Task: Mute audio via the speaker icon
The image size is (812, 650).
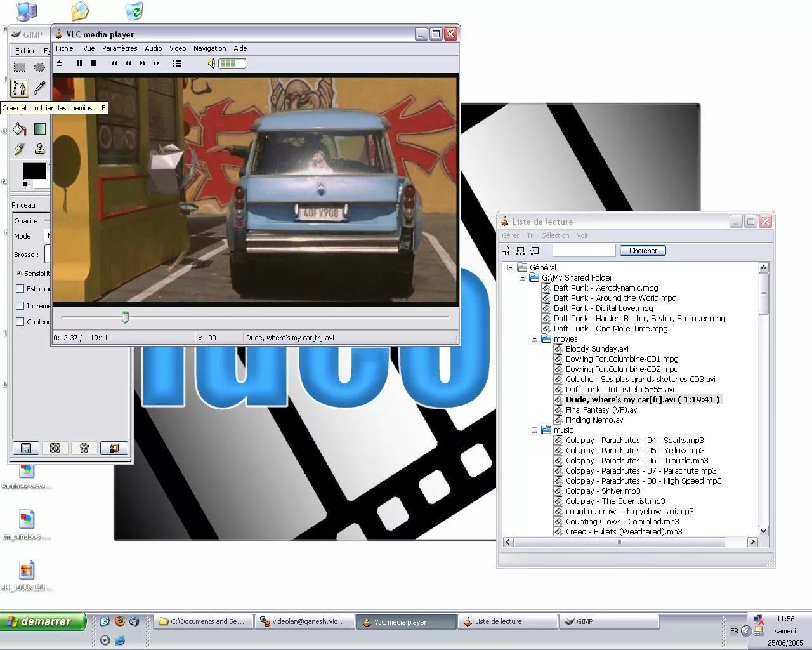Action: (211, 63)
